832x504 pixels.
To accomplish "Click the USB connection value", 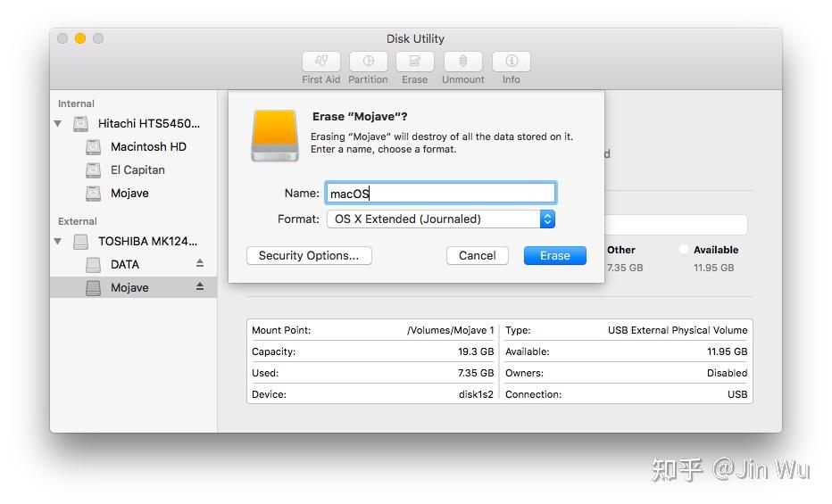I will 737,394.
